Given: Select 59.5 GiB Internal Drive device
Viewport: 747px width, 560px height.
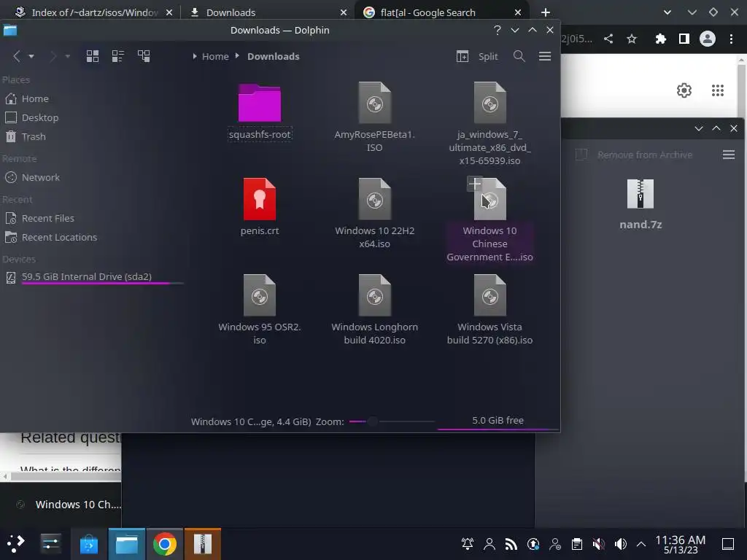Looking at the screenshot, I should 93,276.
